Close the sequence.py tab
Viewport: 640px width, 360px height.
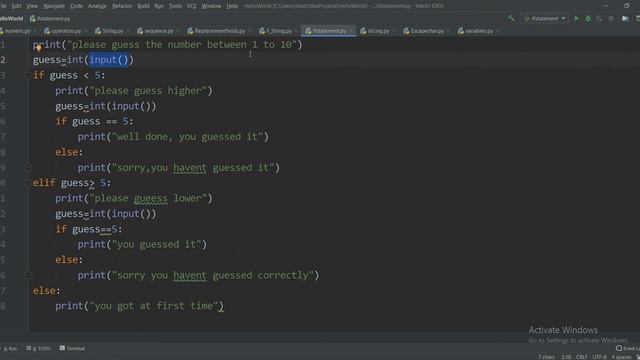coord(178,31)
